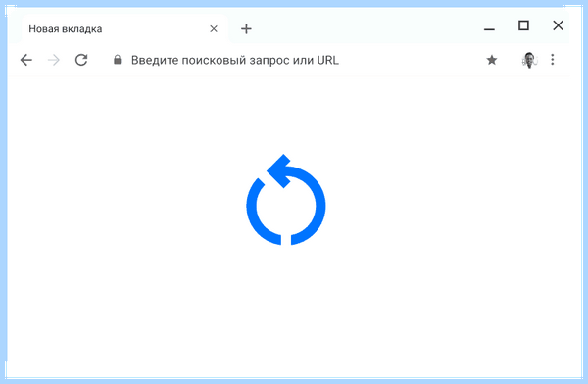
Task: Close the Новая вкладка tab
Action: (214, 28)
